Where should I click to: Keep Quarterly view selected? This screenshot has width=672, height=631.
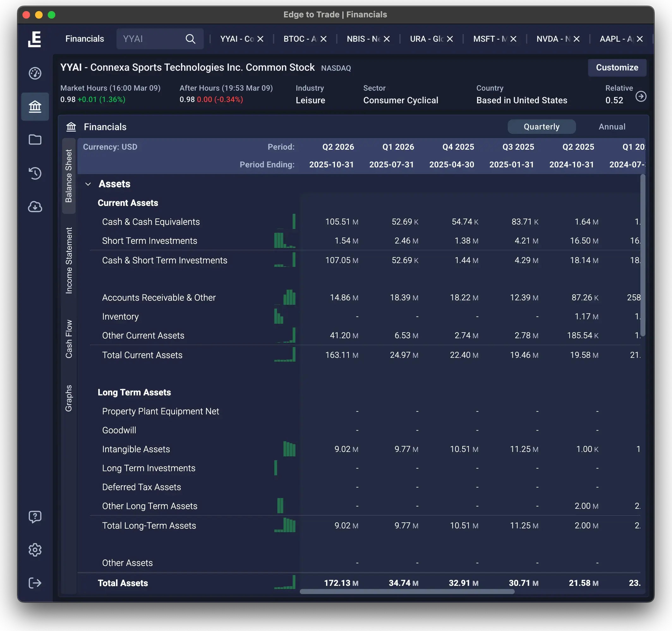tap(541, 126)
